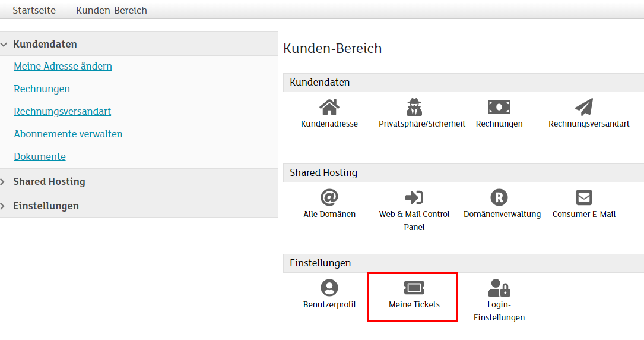Open Login-Einstellungen user lock icon
644x340 pixels.
pyautogui.click(x=499, y=288)
